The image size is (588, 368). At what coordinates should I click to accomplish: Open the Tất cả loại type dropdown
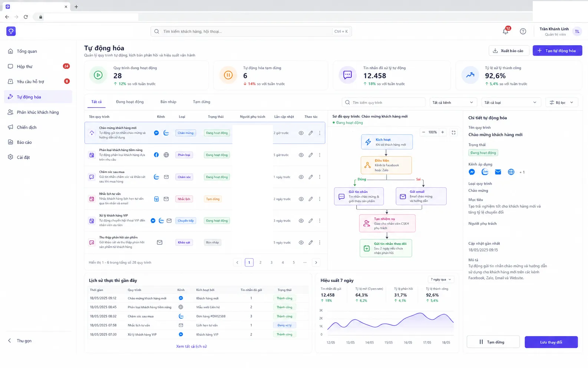511,102
